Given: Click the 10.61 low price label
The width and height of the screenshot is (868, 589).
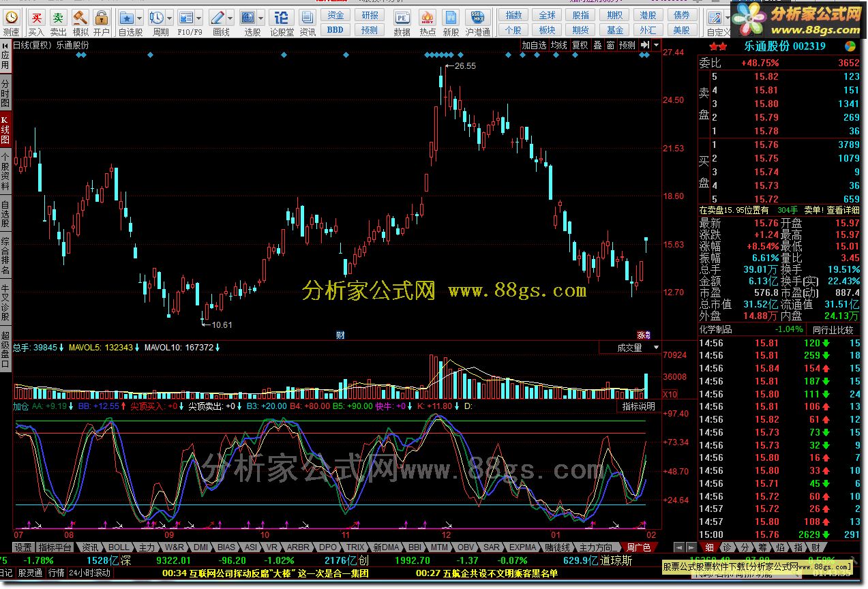Looking at the screenshot, I should [222, 324].
